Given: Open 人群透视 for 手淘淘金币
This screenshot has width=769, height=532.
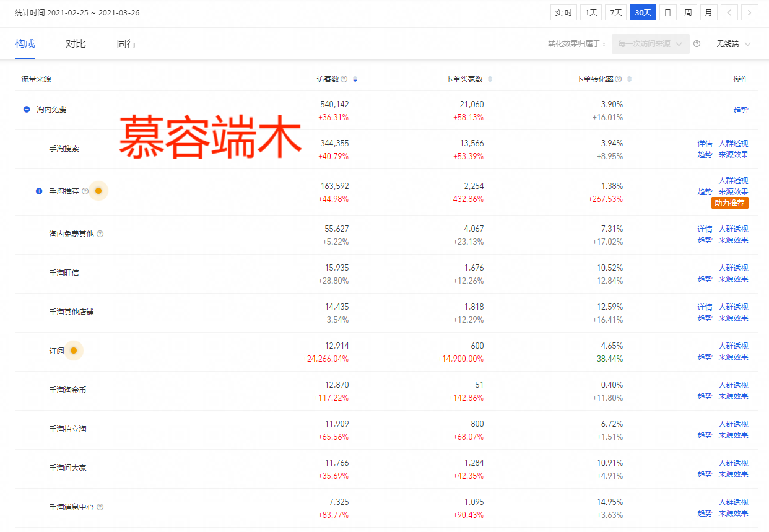Looking at the screenshot, I should click(x=733, y=385).
